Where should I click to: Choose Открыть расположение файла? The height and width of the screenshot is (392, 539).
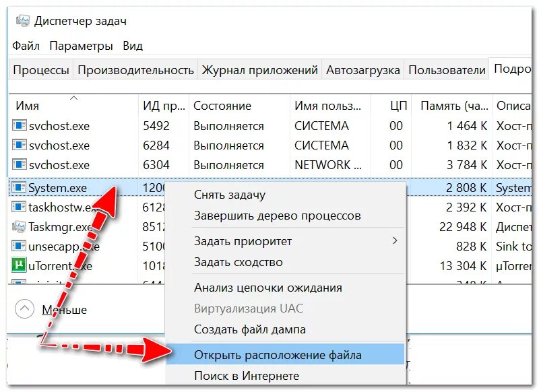(286, 354)
